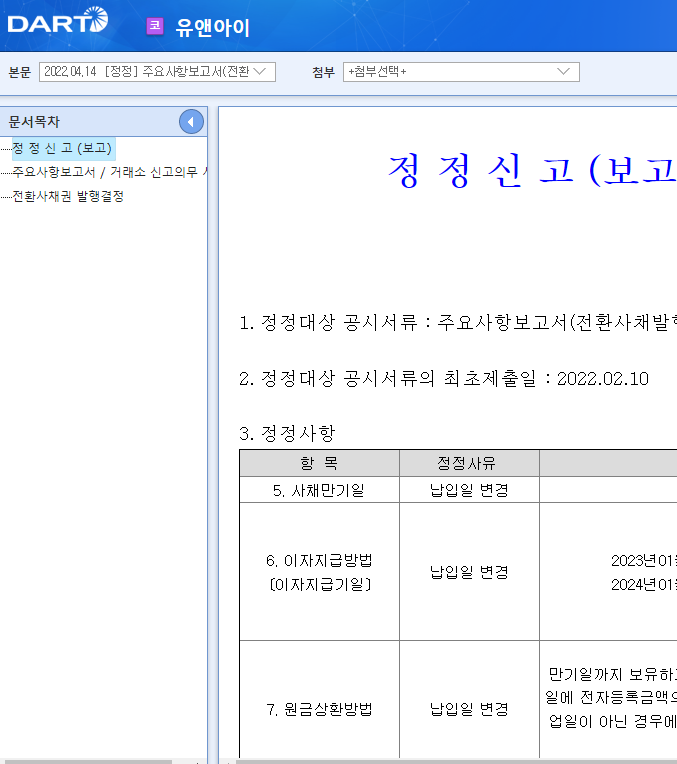Click the 정정사유 table header
677x764 pixels.
click(x=469, y=463)
